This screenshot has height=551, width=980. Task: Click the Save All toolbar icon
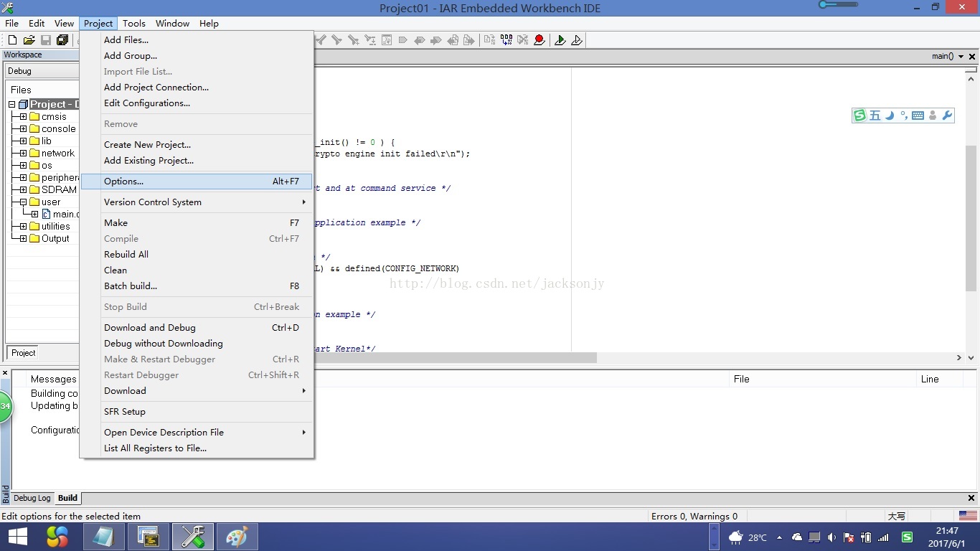[x=62, y=40]
